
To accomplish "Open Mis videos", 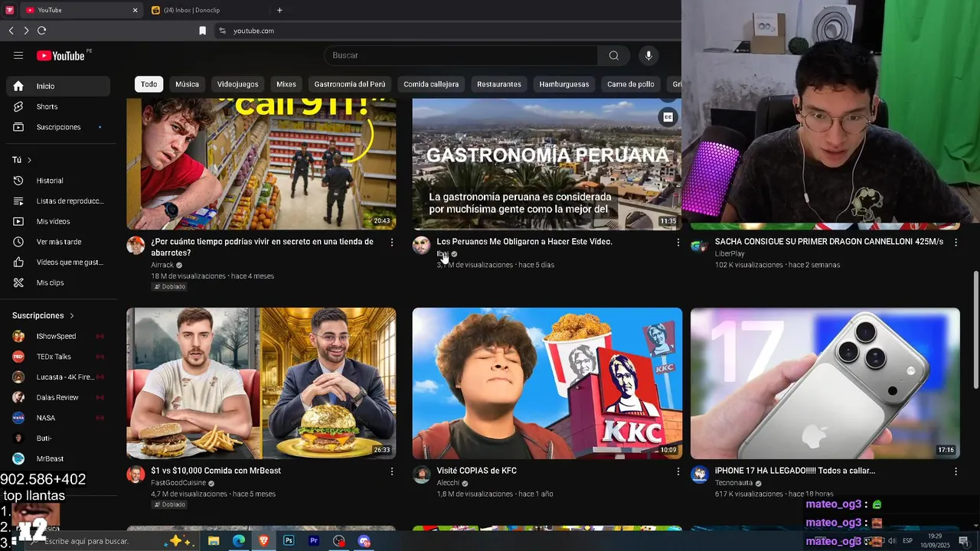I will 58,221.
